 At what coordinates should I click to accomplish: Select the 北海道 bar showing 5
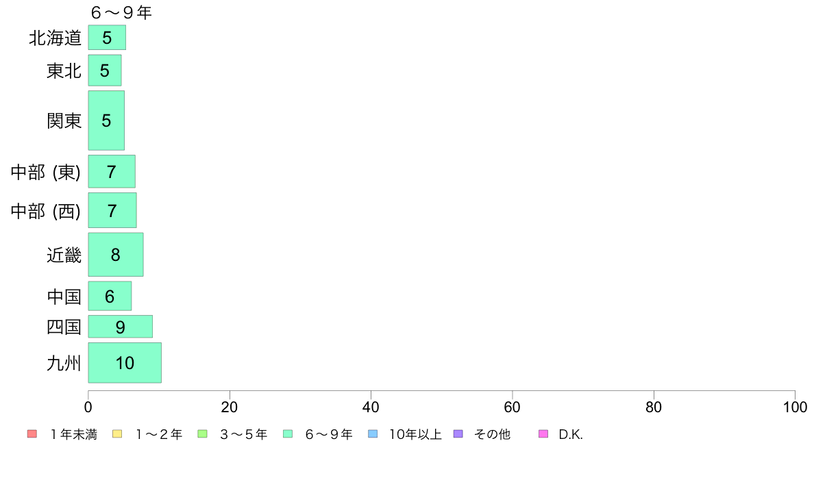[x=107, y=38]
